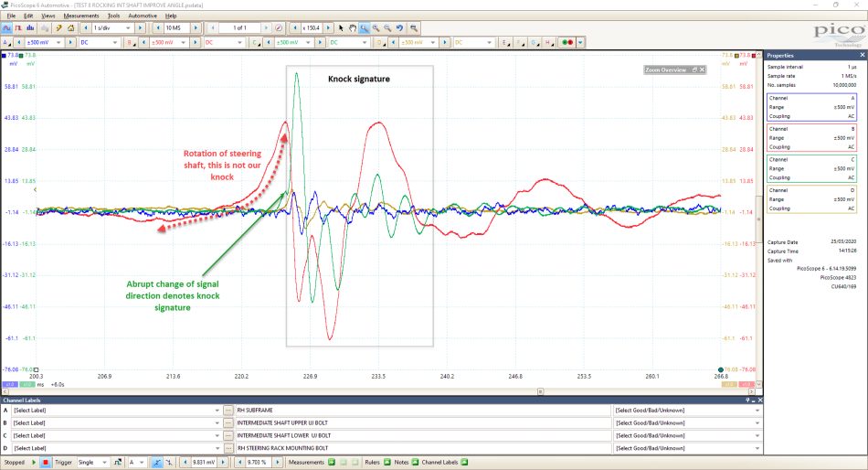Click the undo zoom icon
Viewport: 868px width, 470px height.
coord(399,27)
